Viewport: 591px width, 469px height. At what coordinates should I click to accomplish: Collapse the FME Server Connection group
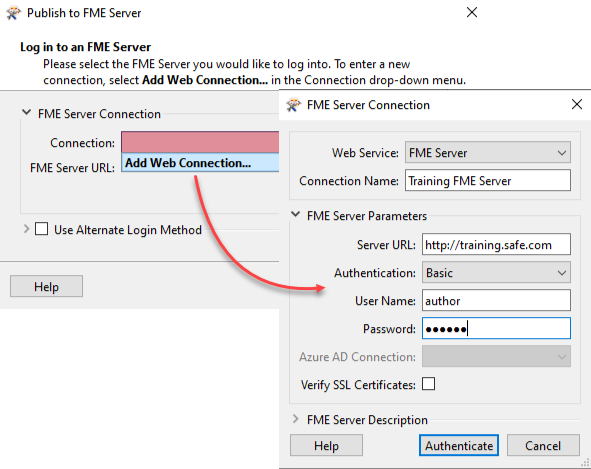click(x=26, y=112)
